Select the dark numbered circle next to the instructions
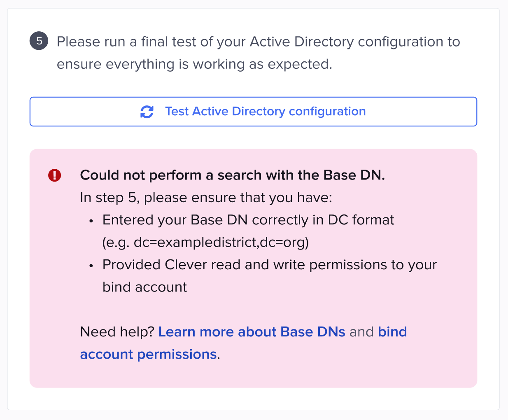The width and height of the screenshot is (508, 420). tap(39, 41)
